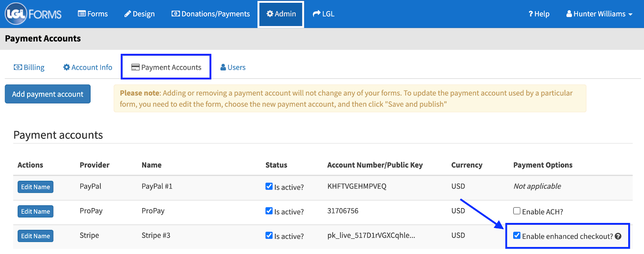Click the enhanced checkout help question icon
The height and width of the screenshot is (254, 644).
[618, 236]
